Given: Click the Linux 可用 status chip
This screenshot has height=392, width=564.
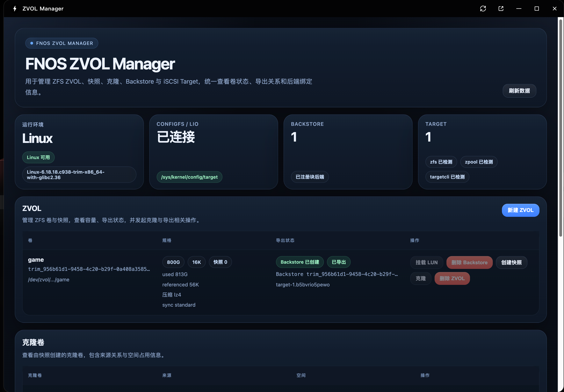Looking at the screenshot, I should [x=38, y=157].
